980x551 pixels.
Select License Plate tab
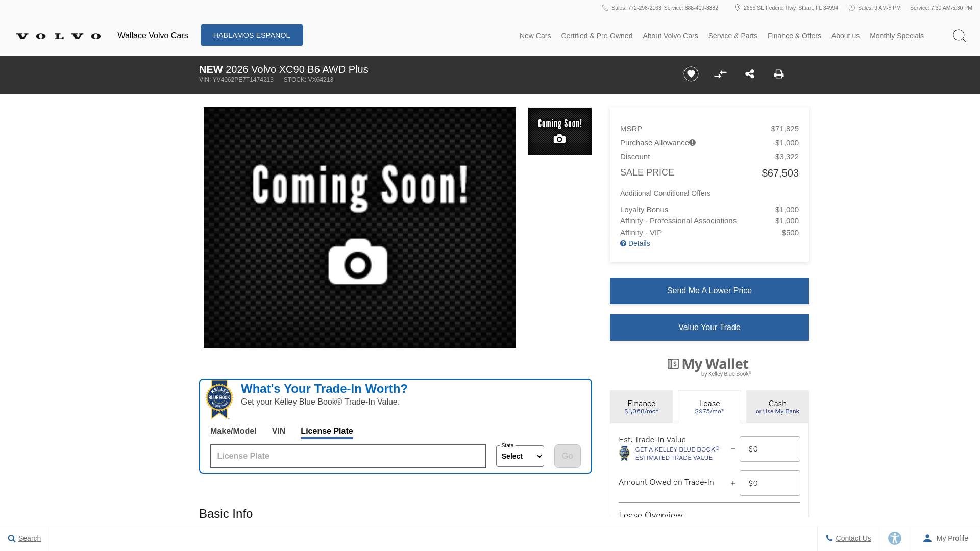click(327, 431)
